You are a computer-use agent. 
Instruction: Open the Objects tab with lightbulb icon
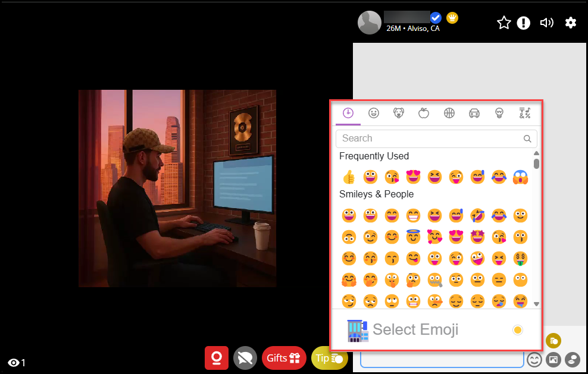499,113
